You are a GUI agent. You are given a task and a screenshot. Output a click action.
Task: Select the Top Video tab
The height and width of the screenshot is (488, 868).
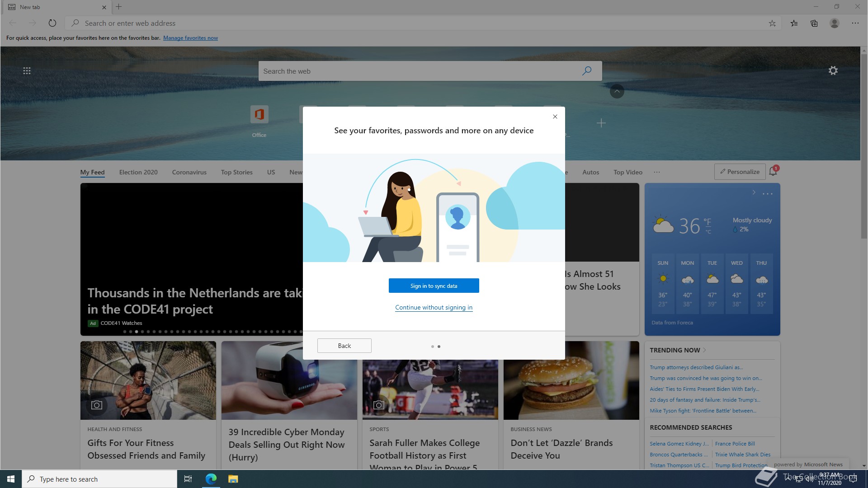[x=627, y=172]
